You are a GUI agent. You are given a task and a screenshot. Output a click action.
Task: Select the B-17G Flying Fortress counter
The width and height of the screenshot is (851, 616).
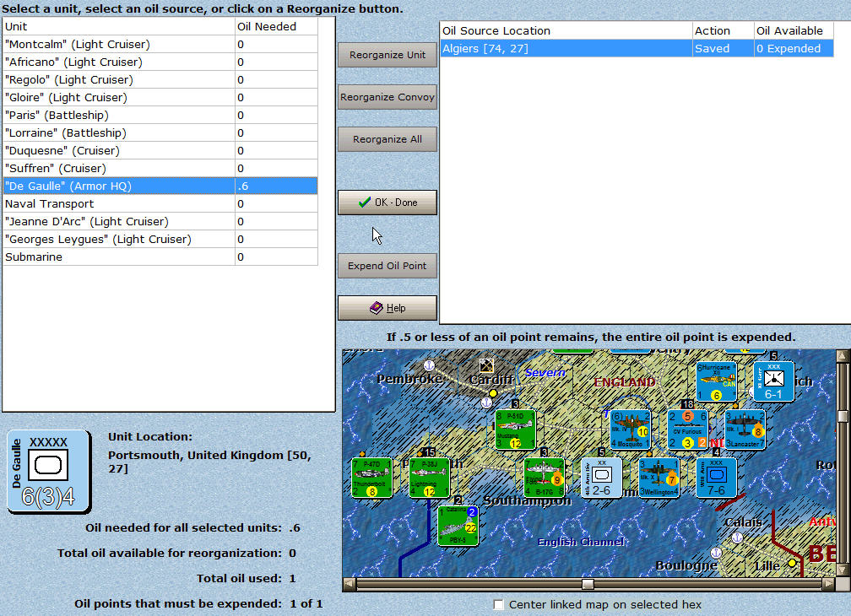pos(544,478)
